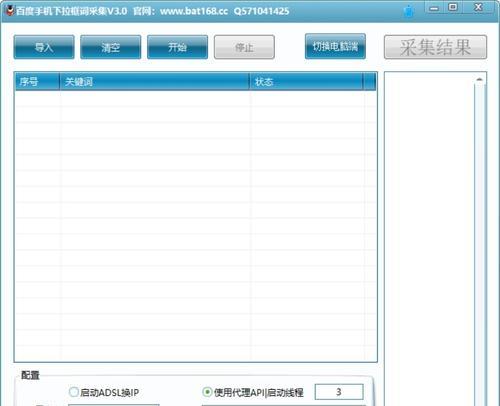Screen dimensions: 500x406
Task: Minimize the window
Action: click(434, 8)
